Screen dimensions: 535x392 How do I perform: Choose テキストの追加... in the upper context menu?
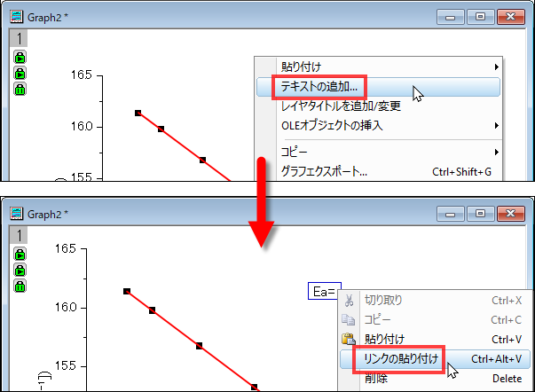pyautogui.click(x=378, y=87)
